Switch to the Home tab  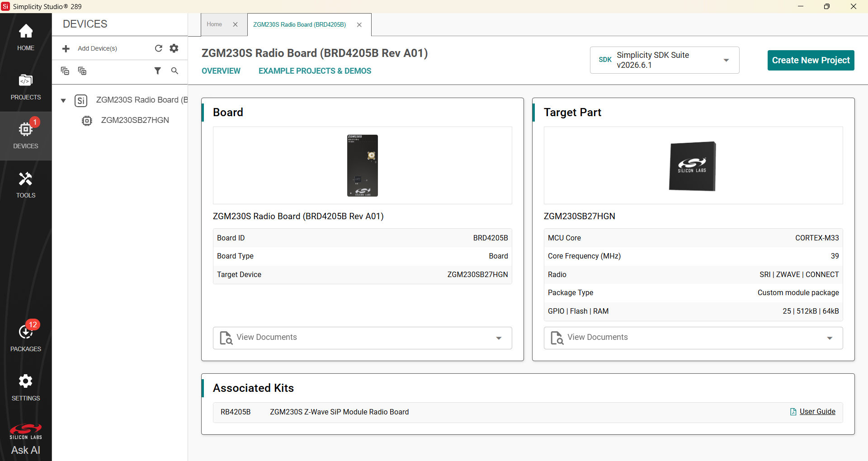214,24
